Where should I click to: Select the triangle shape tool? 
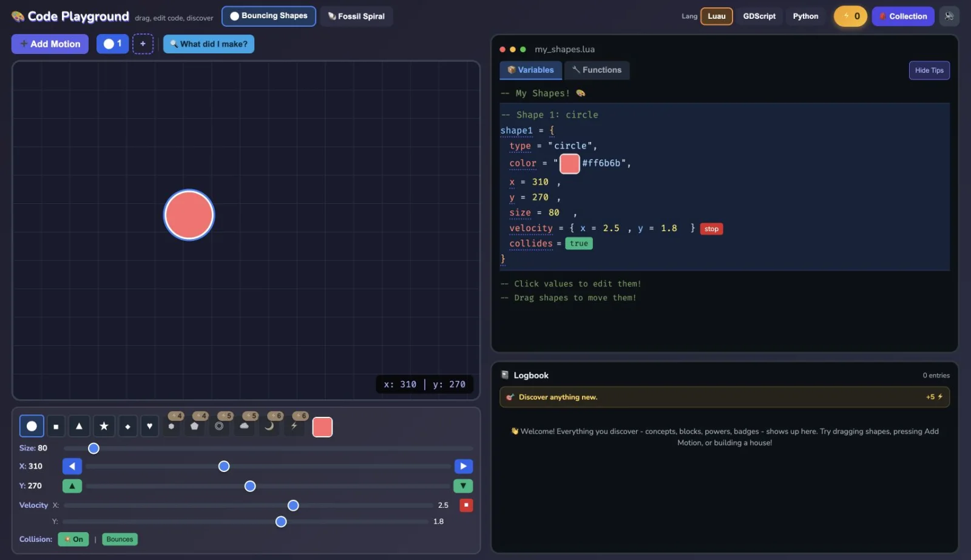79,427
